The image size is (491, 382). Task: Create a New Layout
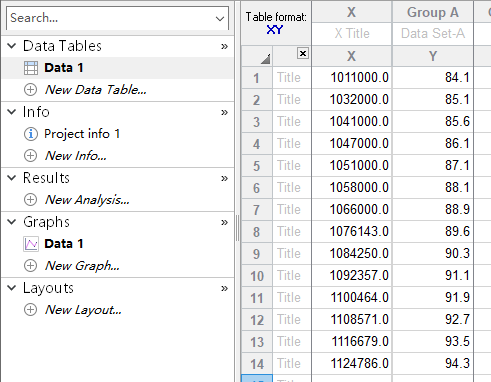click(83, 310)
